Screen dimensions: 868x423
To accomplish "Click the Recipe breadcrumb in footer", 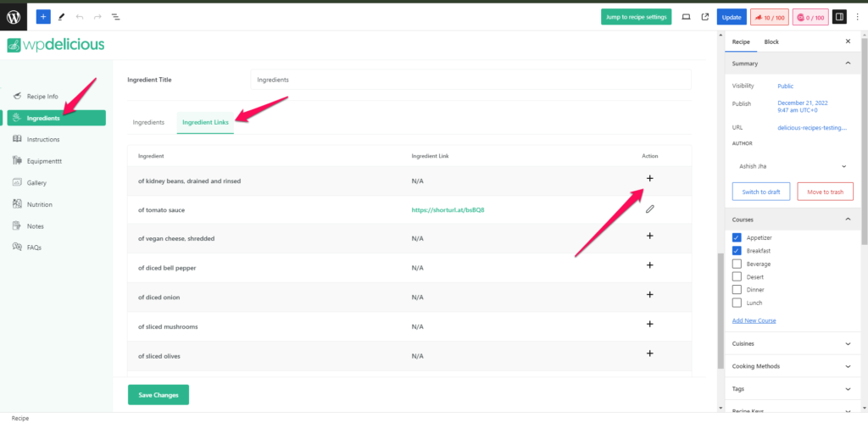I will (20, 418).
